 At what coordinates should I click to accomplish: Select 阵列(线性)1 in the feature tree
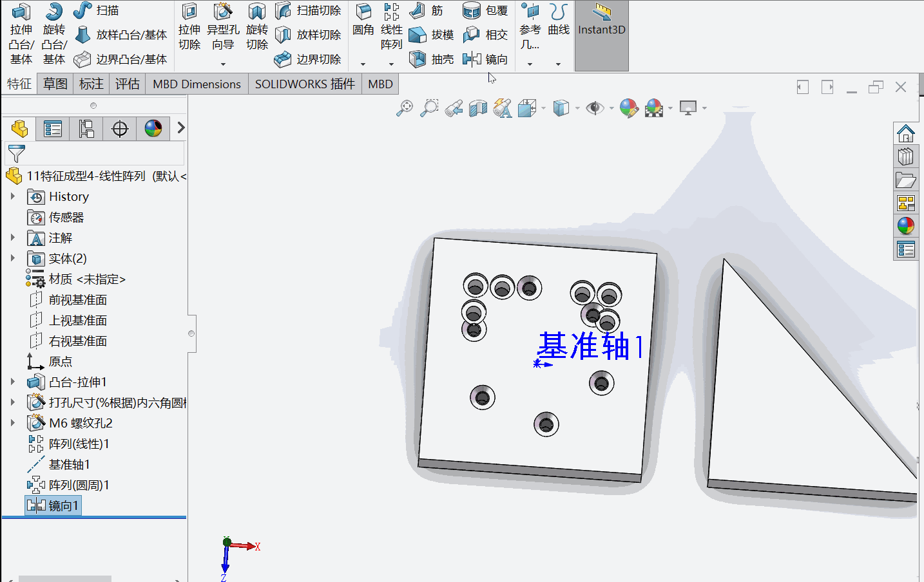pyautogui.click(x=68, y=444)
